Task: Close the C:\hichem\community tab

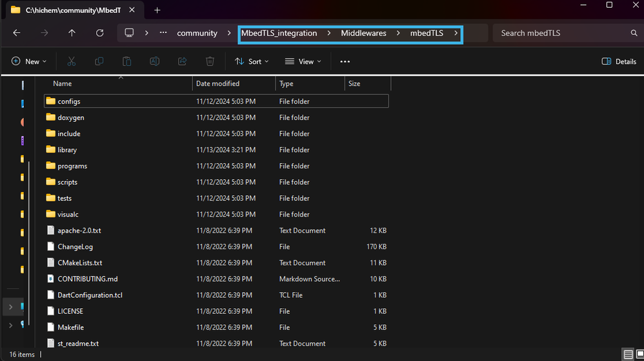Action: 132,10
